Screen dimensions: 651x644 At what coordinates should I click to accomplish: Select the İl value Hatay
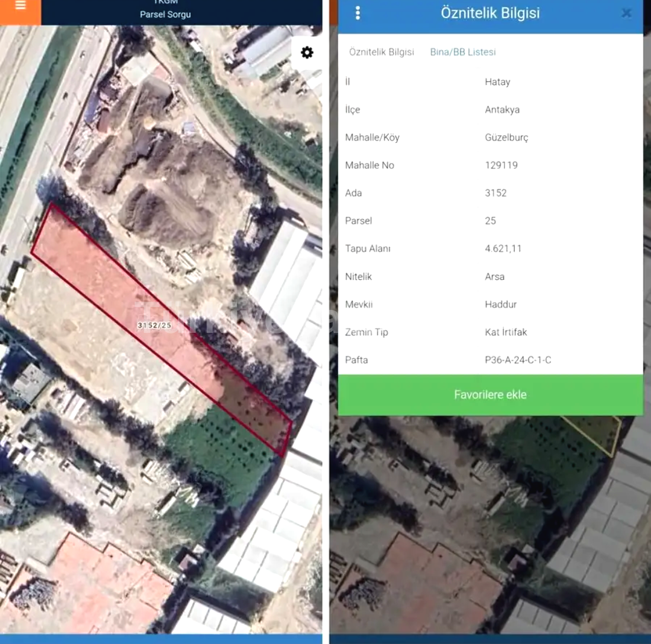point(497,82)
